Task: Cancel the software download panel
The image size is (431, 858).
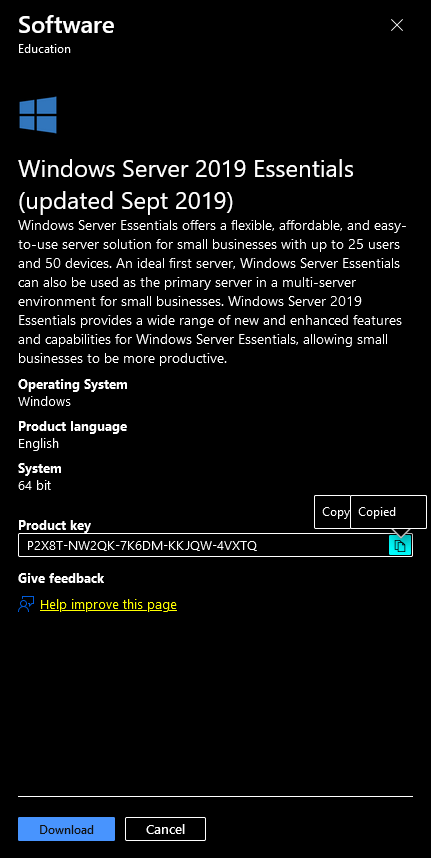Action: [165, 829]
